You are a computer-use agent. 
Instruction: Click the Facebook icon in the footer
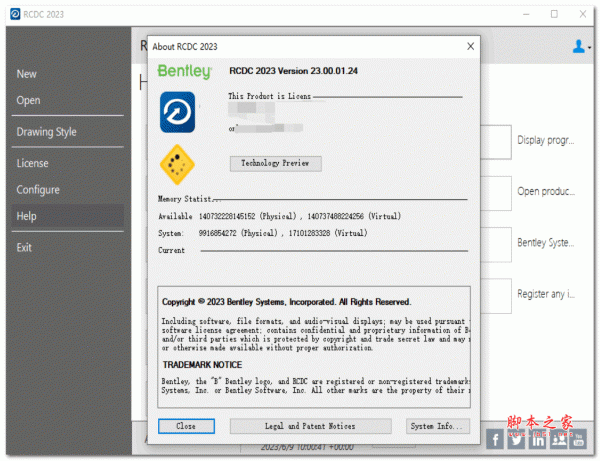point(495,439)
